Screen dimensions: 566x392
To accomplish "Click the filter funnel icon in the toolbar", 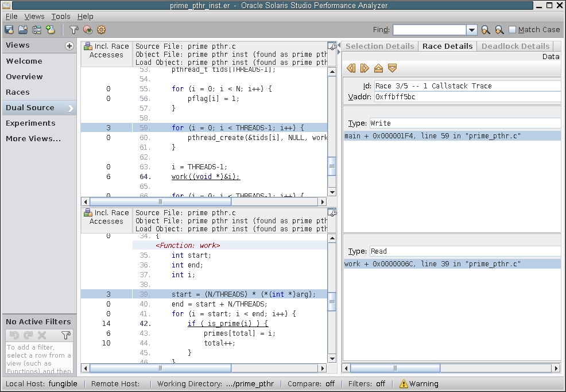I will (x=73, y=30).
